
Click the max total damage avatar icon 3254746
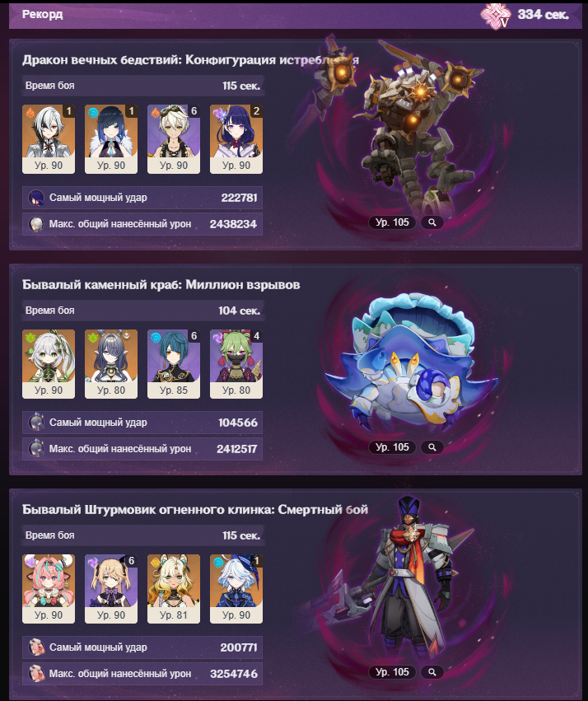click(36, 674)
